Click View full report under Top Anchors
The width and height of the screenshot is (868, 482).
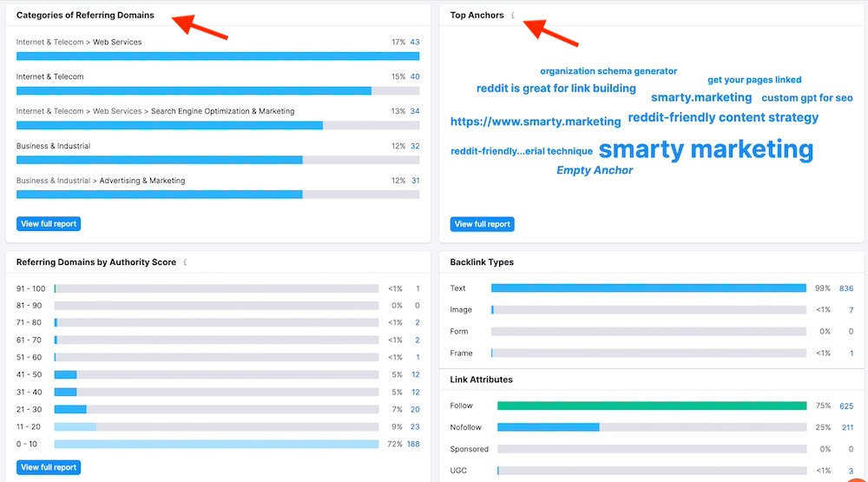point(483,224)
